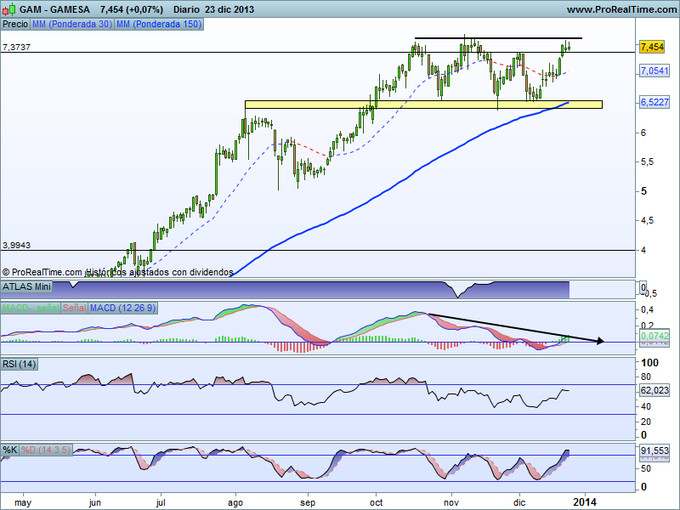Click the 62,023 RSI value tag
Screen dimensions: 680x510
pos(653,391)
